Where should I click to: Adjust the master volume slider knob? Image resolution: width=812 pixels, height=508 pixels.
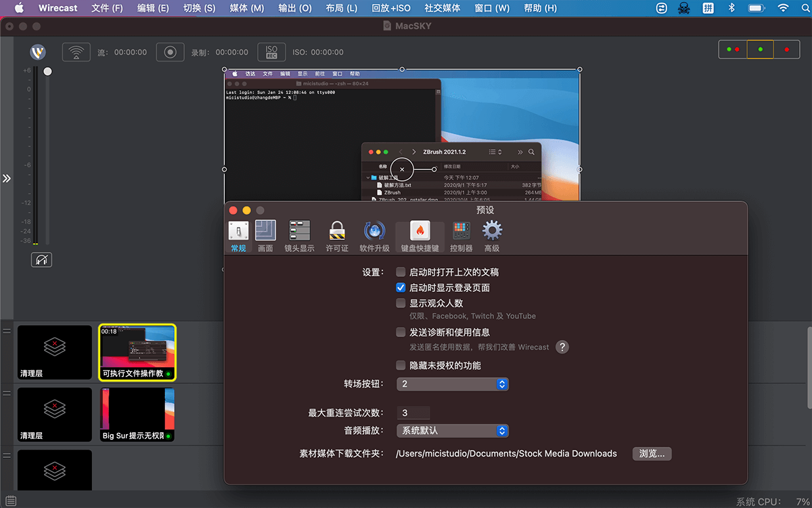coord(47,71)
